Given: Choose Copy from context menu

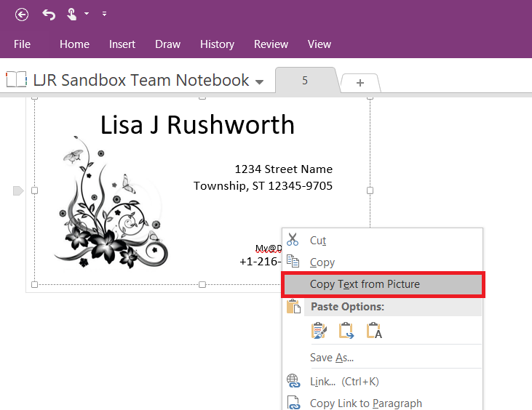Looking at the screenshot, I should click(x=382, y=262).
